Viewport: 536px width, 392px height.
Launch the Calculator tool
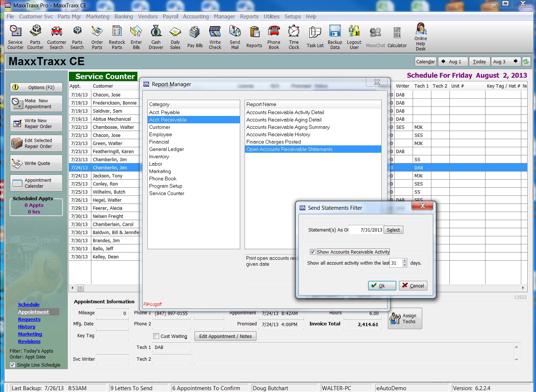pos(397,37)
